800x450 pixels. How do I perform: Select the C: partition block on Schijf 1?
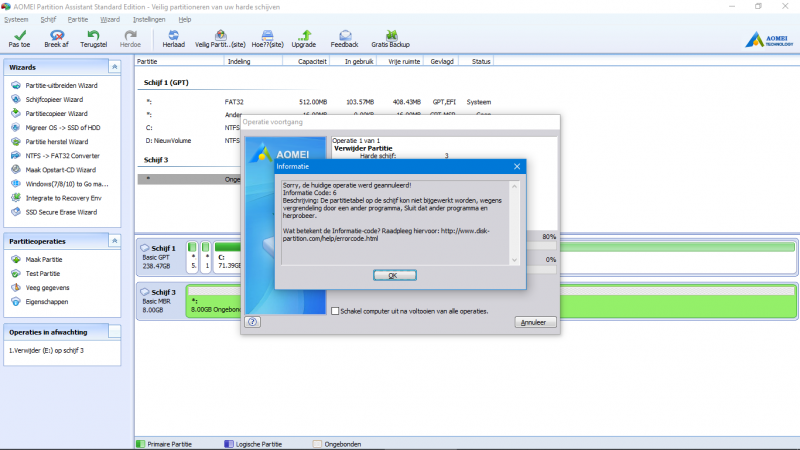tap(238, 261)
